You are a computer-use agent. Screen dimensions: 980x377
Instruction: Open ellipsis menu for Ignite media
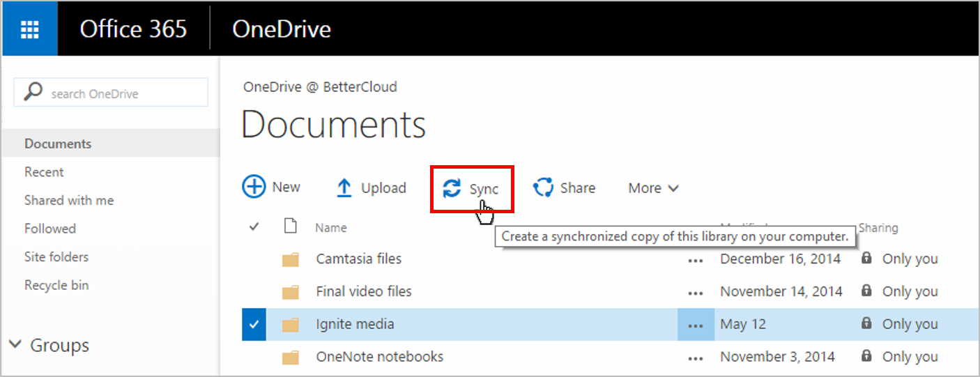pyautogui.click(x=695, y=325)
